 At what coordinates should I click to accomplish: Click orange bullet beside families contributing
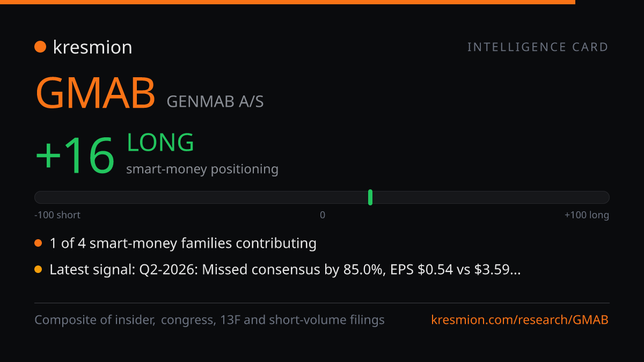tap(38, 243)
